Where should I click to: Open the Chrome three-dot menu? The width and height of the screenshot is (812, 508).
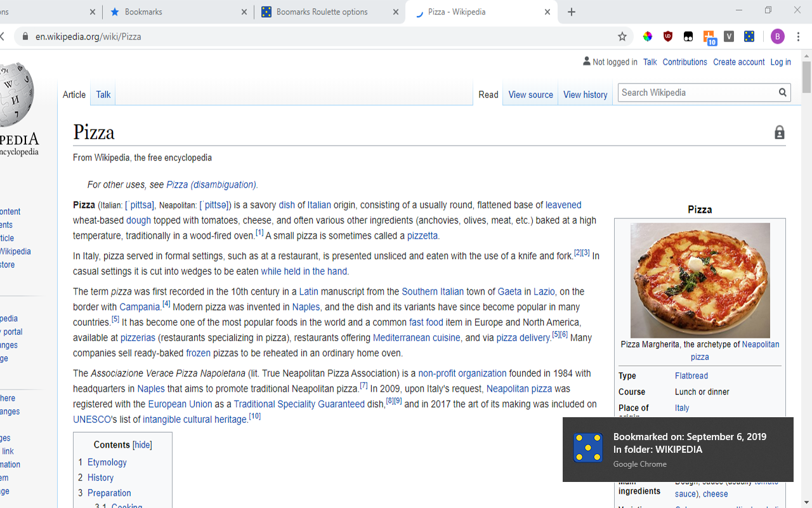point(799,37)
